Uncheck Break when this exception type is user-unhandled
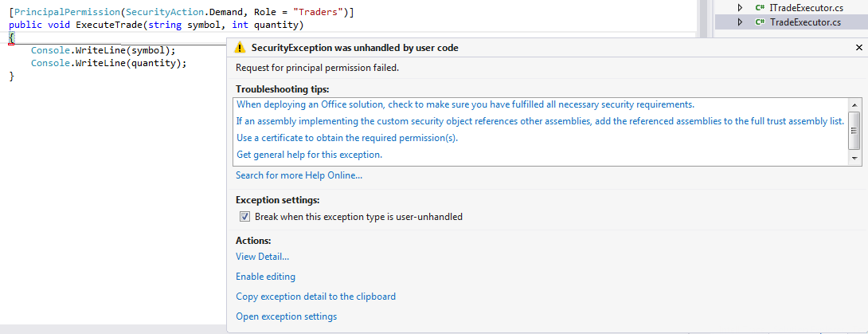The height and width of the screenshot is (334, 868). pos(244,217)
